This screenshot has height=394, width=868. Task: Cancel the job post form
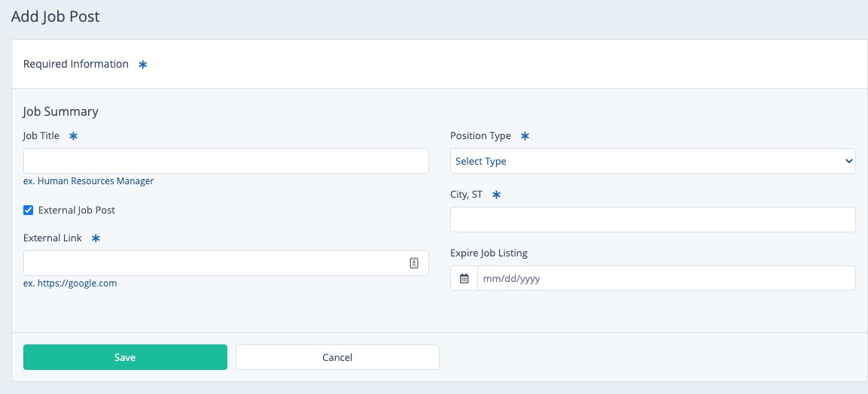tap(337, 357)
